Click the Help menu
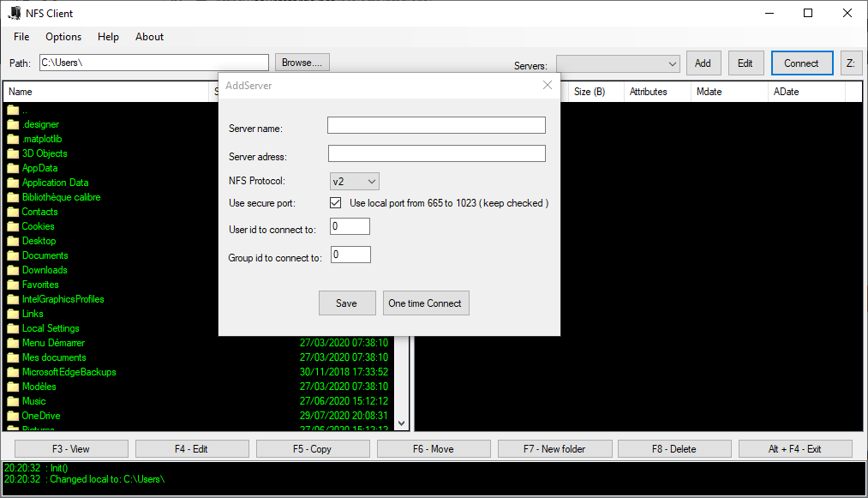The width and height of the screenshot is (868, 498). [108, 37]
